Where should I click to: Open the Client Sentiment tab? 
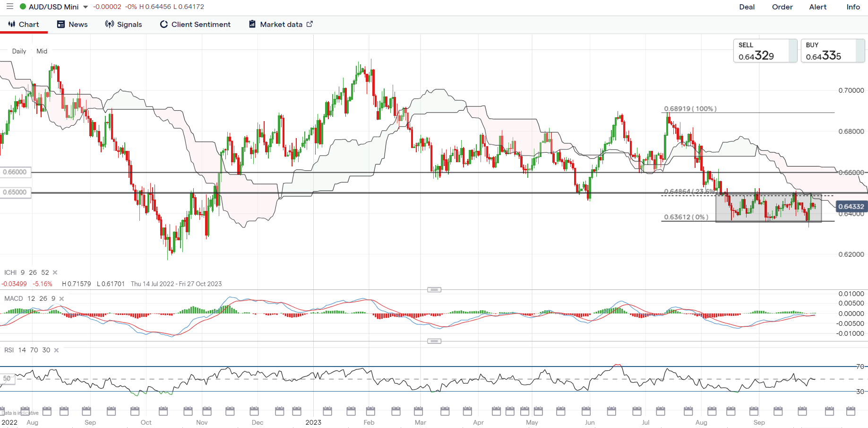pos(195,25)
